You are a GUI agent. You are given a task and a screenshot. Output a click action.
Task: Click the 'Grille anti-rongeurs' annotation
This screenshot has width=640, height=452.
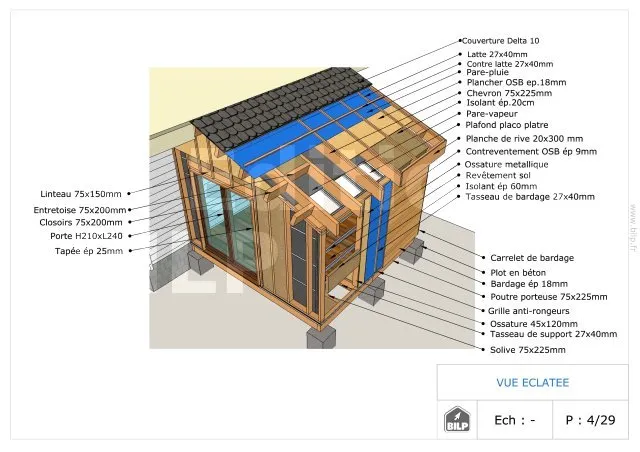tap(530, 310)
